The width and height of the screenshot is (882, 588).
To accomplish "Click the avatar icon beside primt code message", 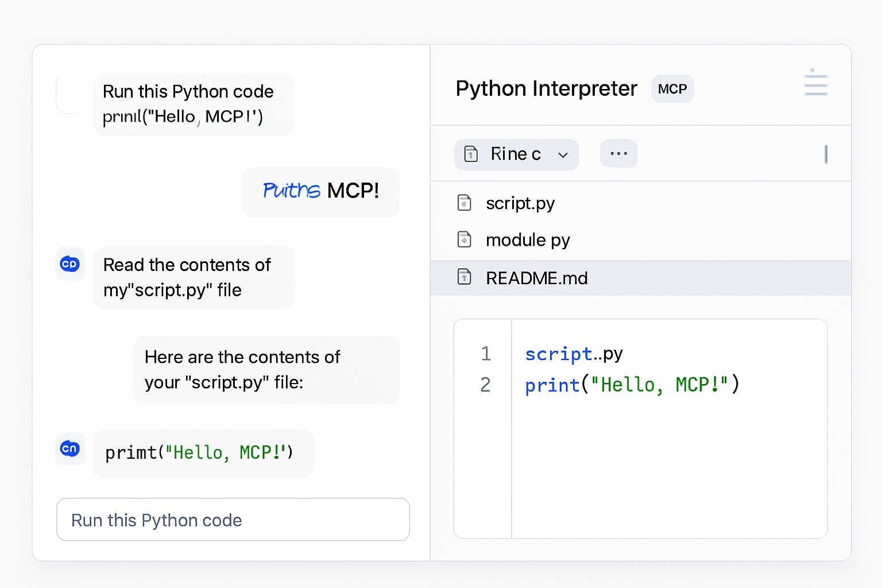I will coord(70,448).
